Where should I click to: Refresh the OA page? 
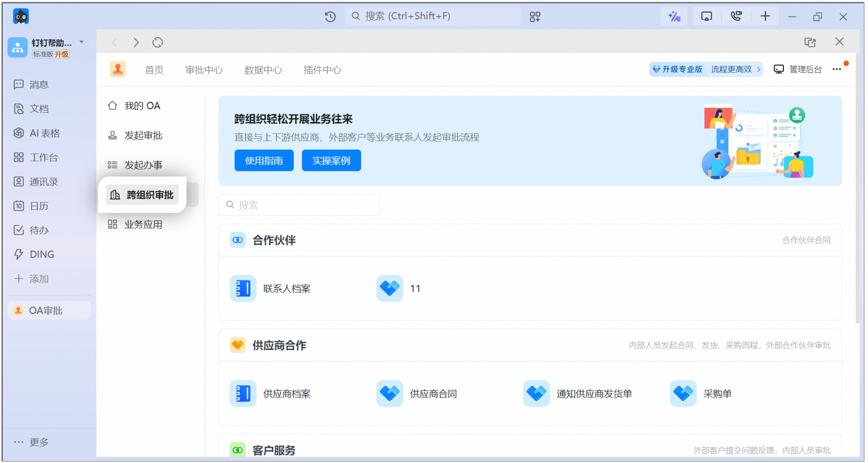pos(158,42)
